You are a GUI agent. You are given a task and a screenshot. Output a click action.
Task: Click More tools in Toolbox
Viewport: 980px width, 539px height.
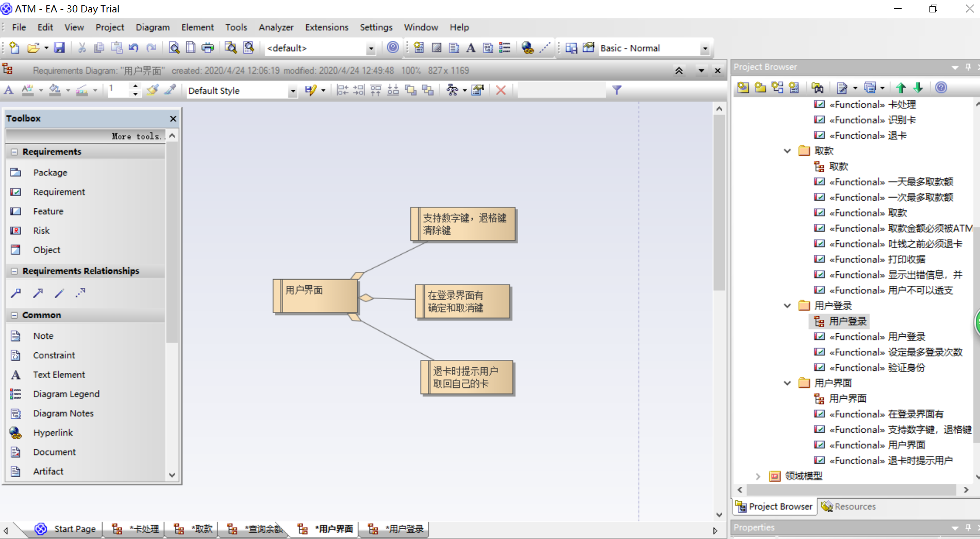(138, 136)
